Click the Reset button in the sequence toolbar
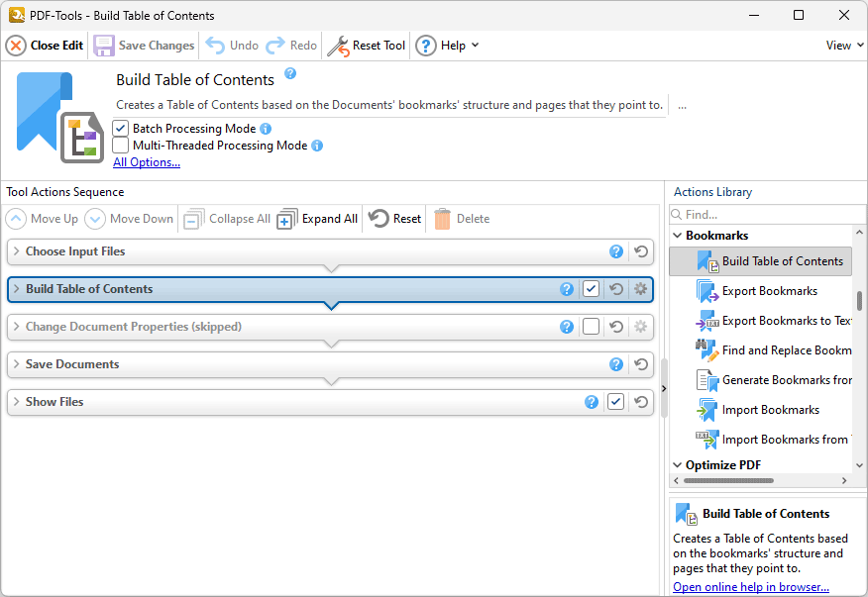868x597 pixels. tap(394, 219)
